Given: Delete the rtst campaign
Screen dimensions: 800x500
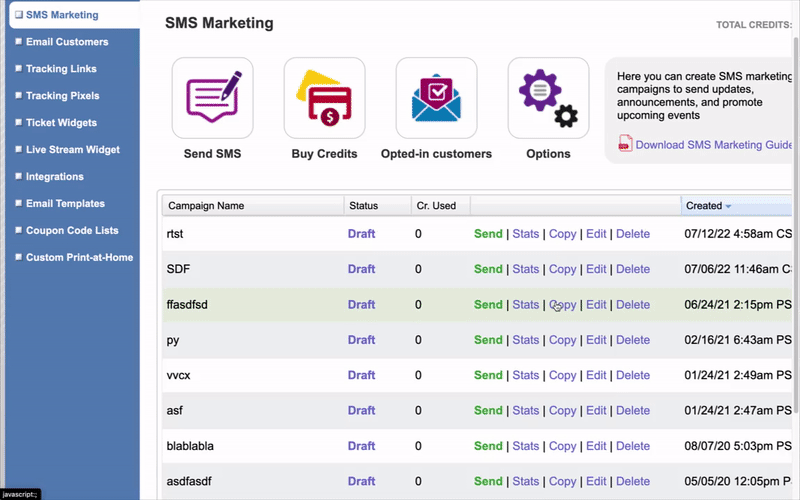Looking at the screenshot, I should pyautogui.click(x=633, y=234).
